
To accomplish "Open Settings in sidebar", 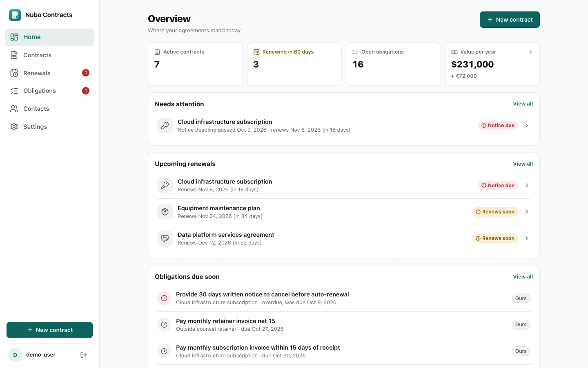I will coord(49,127).
